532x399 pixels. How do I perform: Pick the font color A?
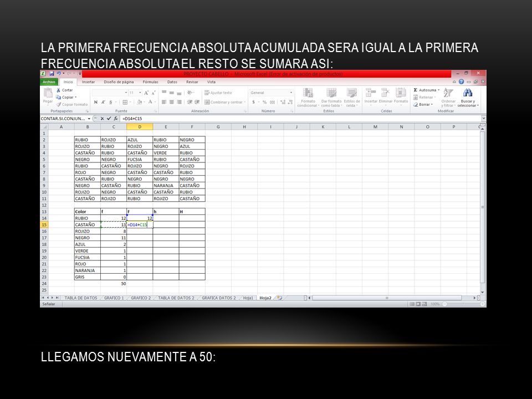pos(150,102)
